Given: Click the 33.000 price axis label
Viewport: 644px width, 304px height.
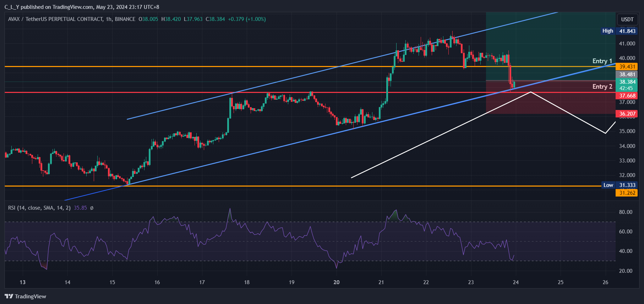Looking at the screenshot, I should coord(627,161).
